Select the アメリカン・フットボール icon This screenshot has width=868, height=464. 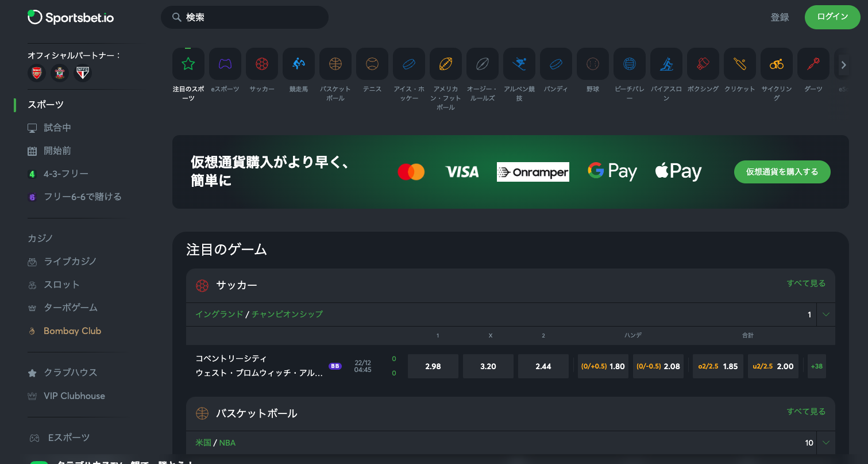coord(446,64)
